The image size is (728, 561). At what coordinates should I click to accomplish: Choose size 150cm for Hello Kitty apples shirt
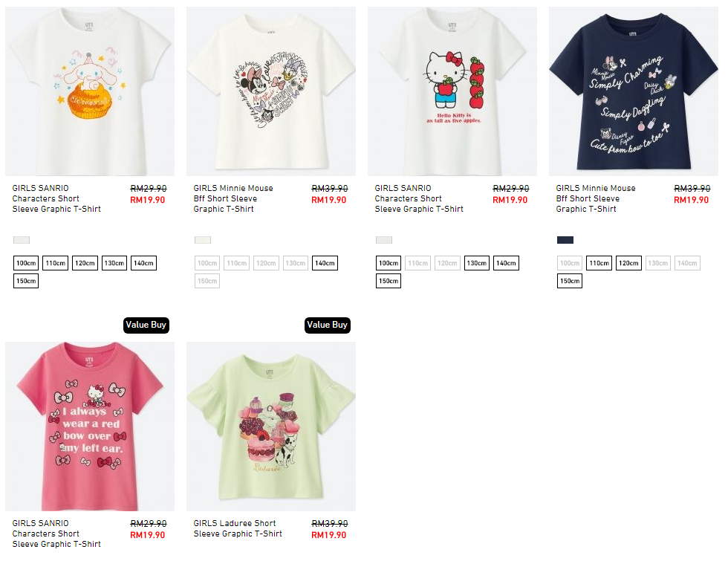[x=389, y=281]
